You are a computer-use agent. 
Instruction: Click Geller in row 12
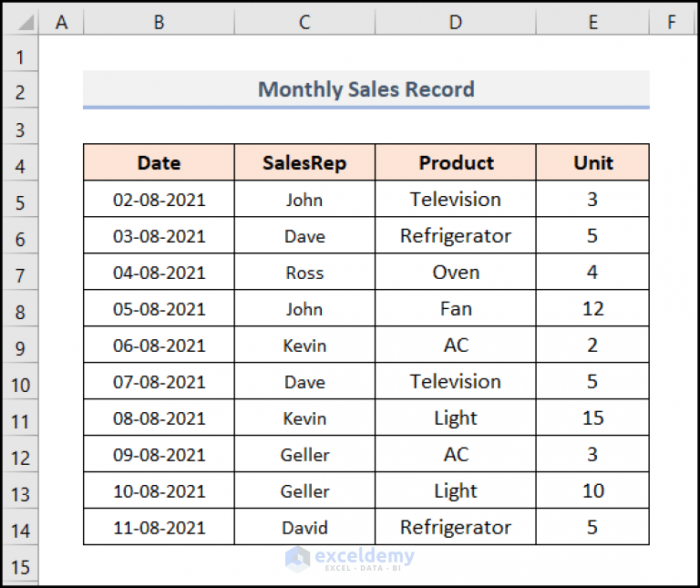(x=304, y=455)
